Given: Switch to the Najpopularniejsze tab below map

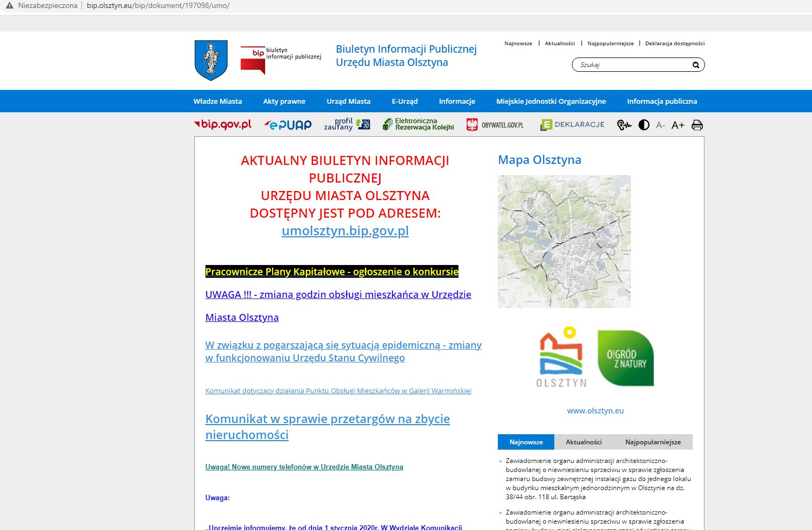Looking at the screenshot, I should click(x=653, y=442).
